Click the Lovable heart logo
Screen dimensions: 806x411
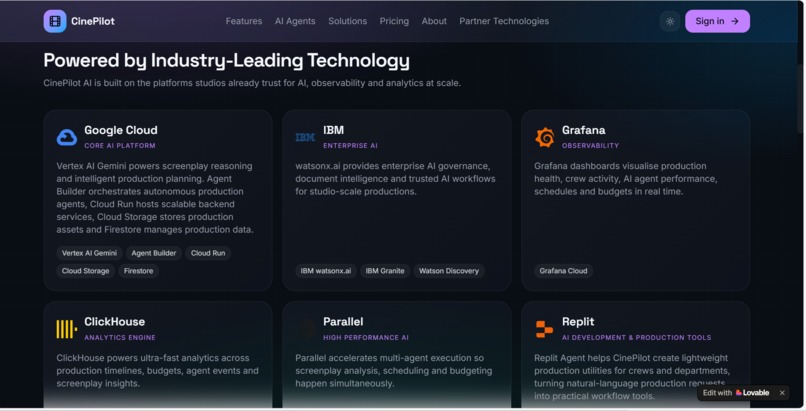(739, 393)
